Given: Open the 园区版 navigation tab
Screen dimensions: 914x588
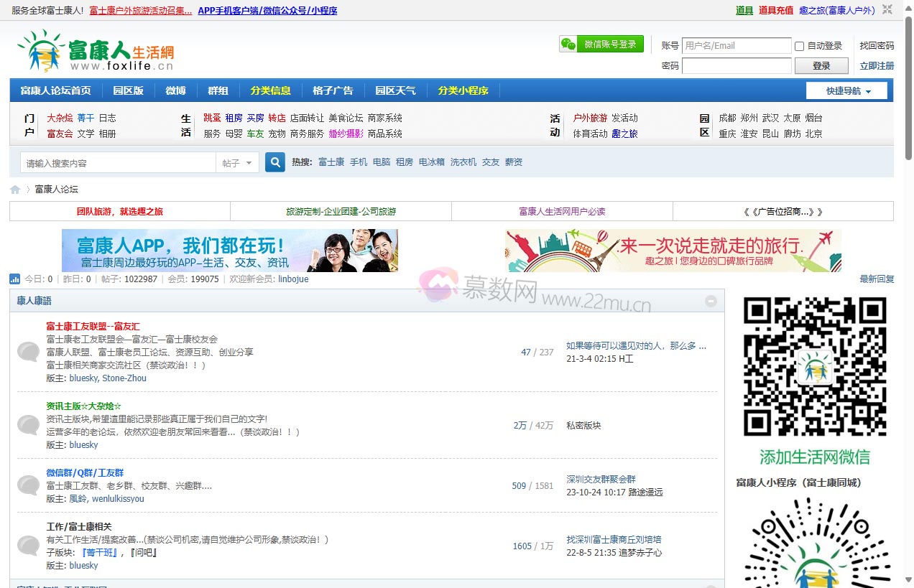Looking at the screenshot, I should pyautogui.click(x=128, y=90).
